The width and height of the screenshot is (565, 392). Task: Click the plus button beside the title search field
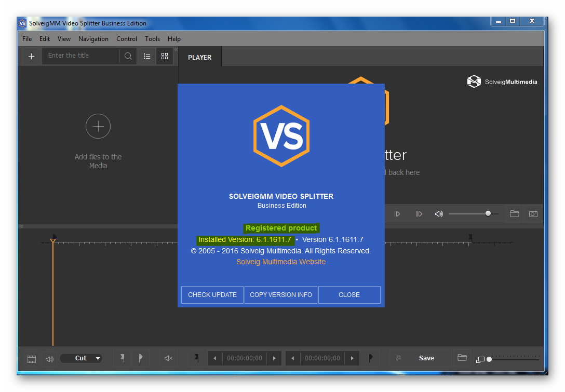click(x=31, y=56)
